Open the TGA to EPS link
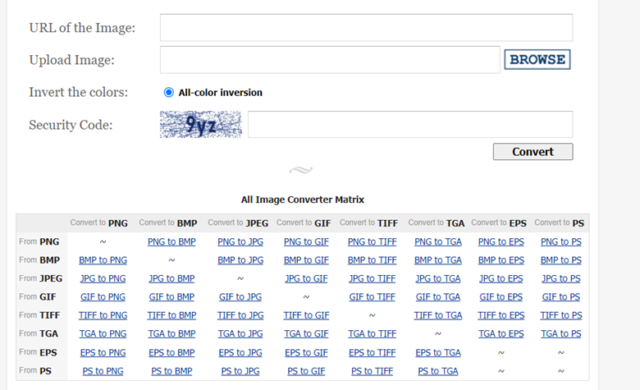 (x=501, y=334)
